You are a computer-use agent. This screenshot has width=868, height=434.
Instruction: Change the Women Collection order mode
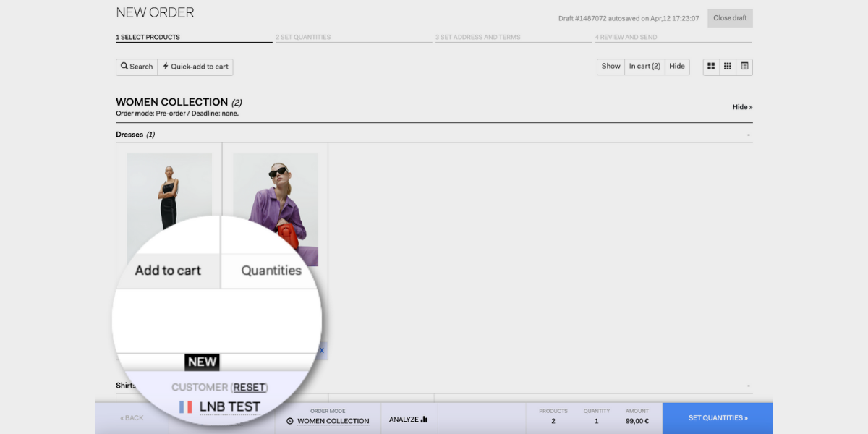pos(333,421)
